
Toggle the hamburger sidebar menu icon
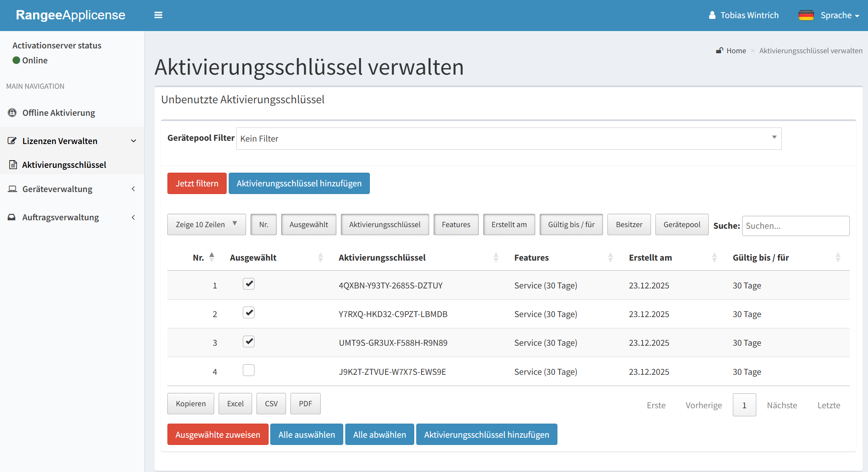pyautogui.click(x=158, y=15)
